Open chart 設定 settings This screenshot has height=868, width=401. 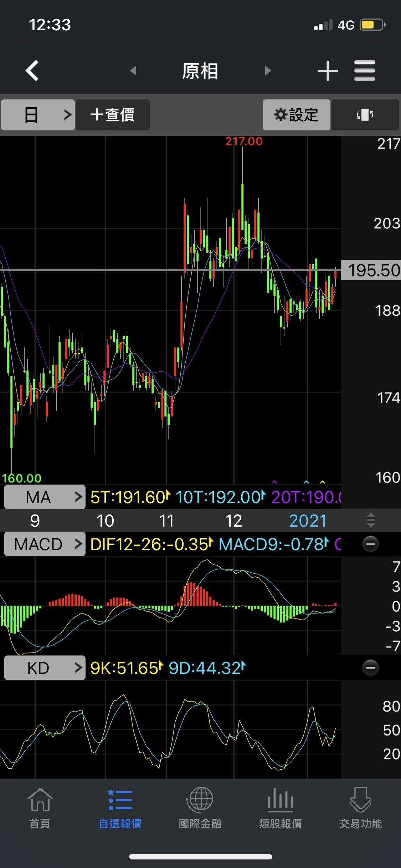(x=297, y=115)
